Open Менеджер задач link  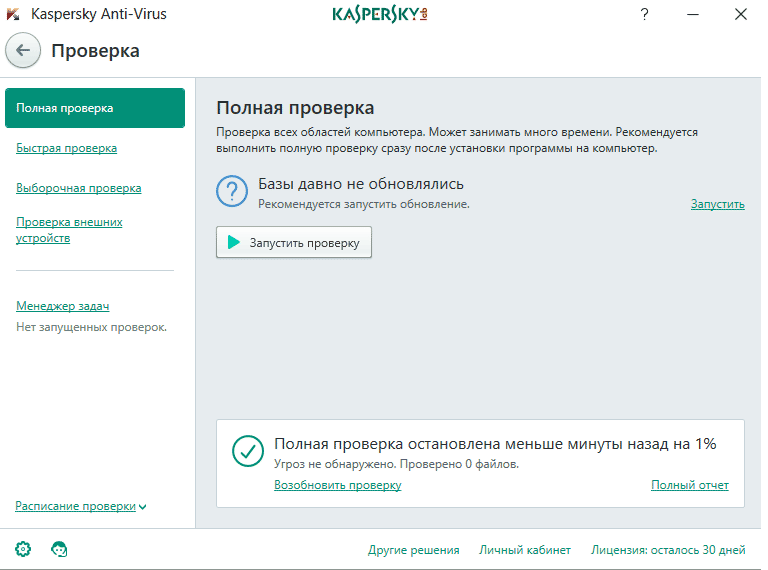(63, 306)
